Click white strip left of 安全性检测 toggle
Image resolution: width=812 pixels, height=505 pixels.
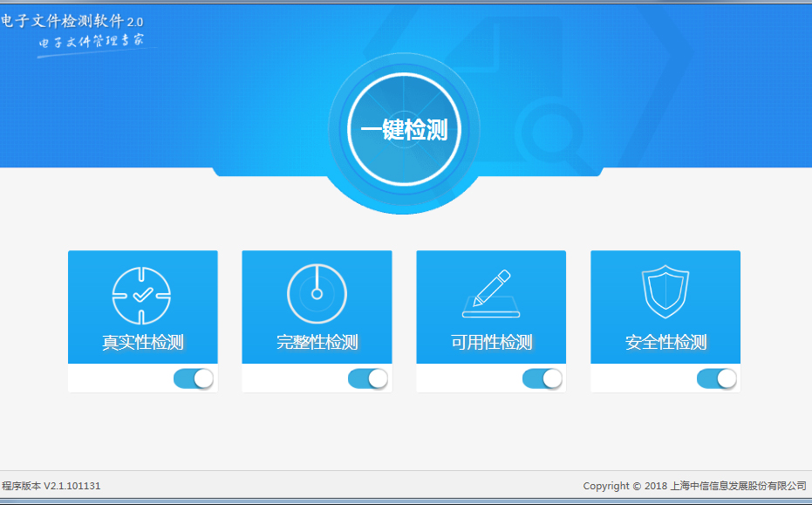point(641,379)
